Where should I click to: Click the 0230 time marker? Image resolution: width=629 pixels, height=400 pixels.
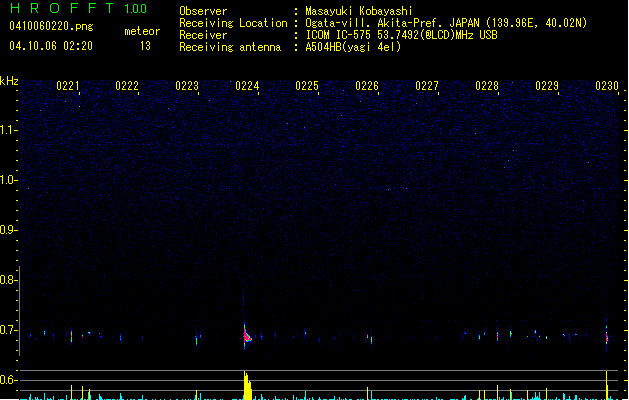[607, 86]
